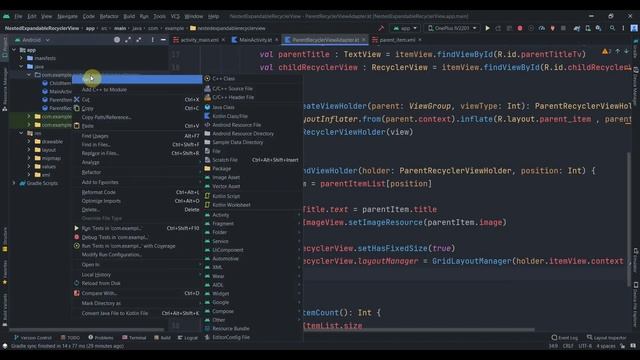The height and width of the screenshot is (360, 640).
Task: Choose Java Class in New submenu
Action: pos(223,107)
